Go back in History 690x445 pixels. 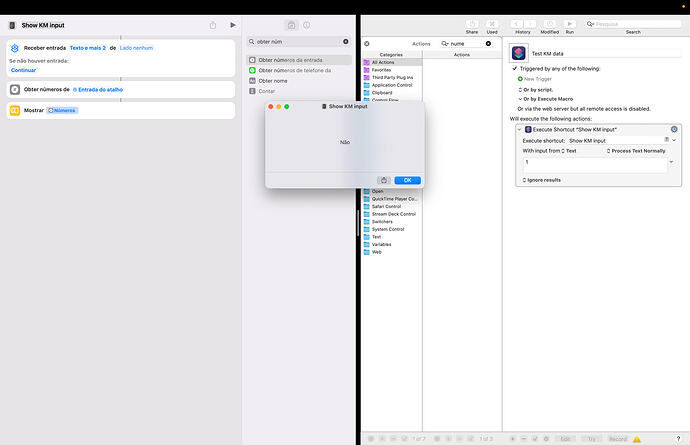click(x=517, y=24)
